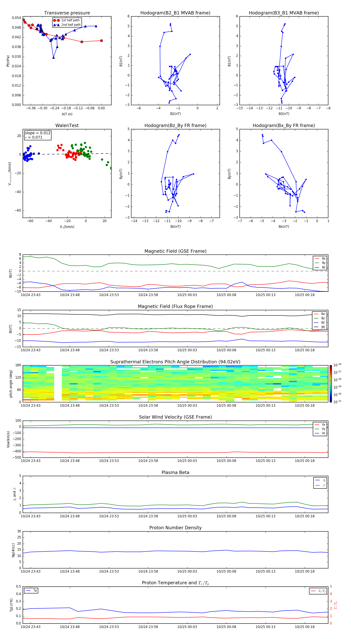Select the 'Vy' legend entry
Viewport: 351px width, 644px height.
pyautogui.click(x=320, y=429)
